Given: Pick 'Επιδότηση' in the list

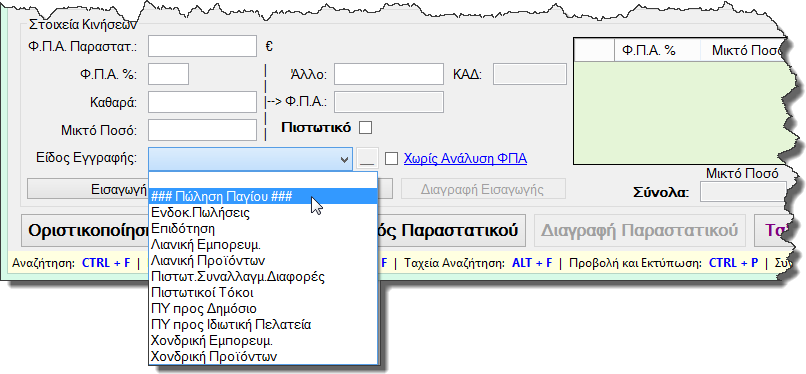Looking at the screenshot, I should coord(263,228).
